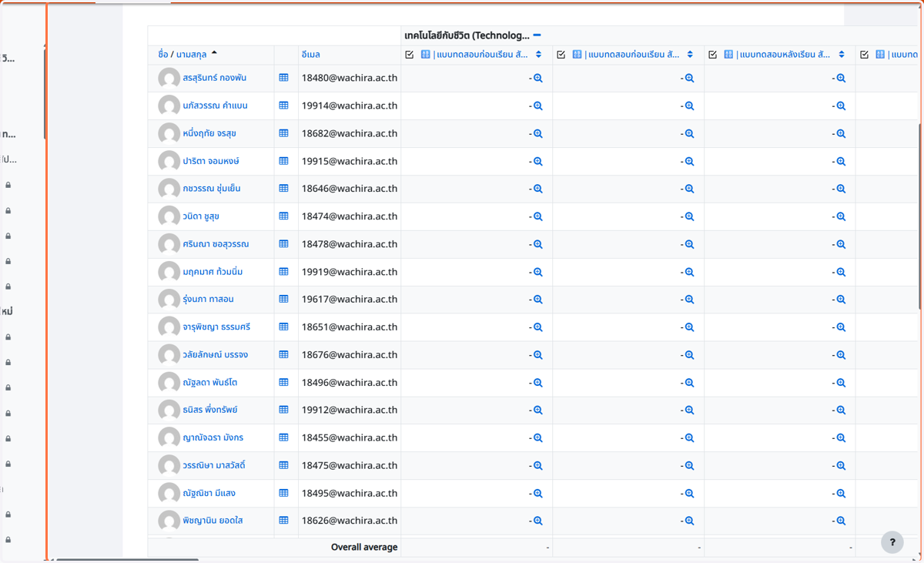Click the avatar of ณัฐณิชา มีแสง
The image size is (924, 563).
[169, 494]
